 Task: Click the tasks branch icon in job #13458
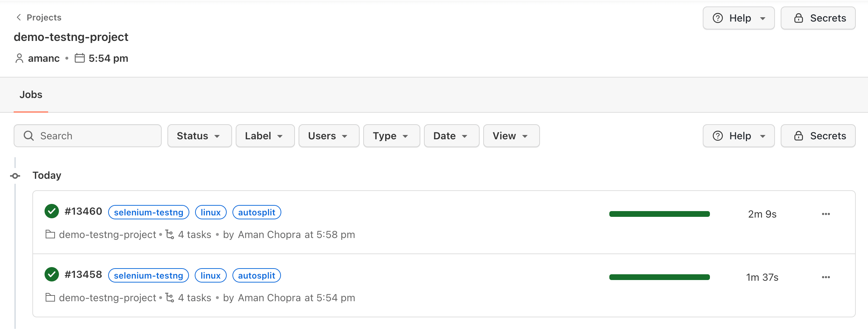click(x=170, y=298)
